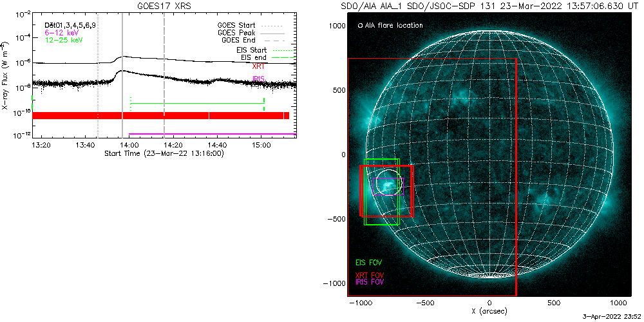Click the dotted GOES start vertical line
The height and width of the screenshot is (322, 644).
(98, 75)
